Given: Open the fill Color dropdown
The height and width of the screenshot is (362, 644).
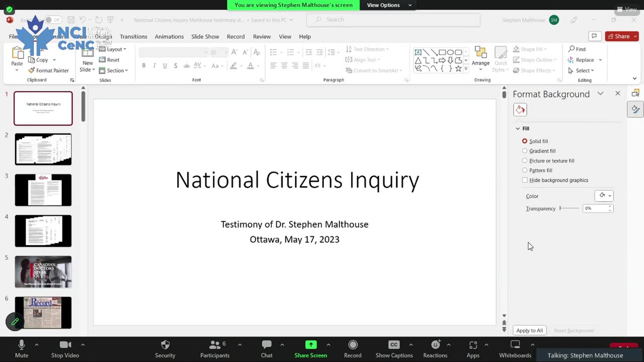Looking at the screenshot, I should tap(604, 196).
